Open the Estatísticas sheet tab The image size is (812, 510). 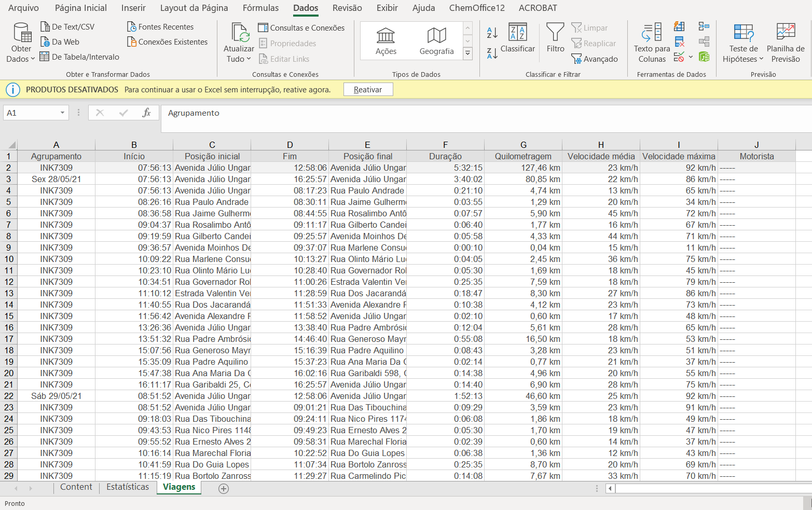(x=128, y=487)
